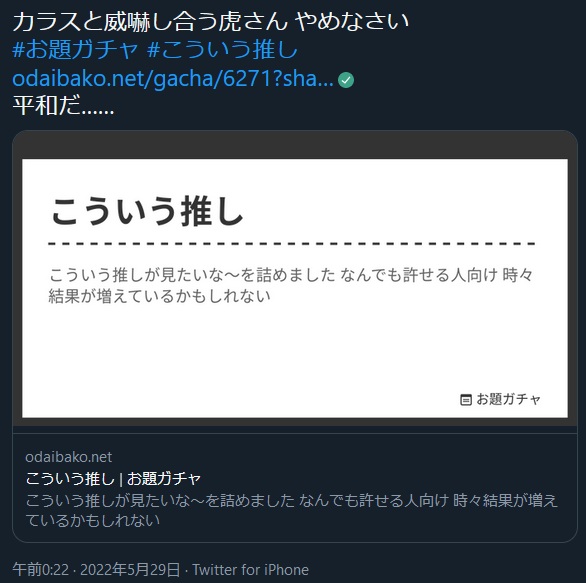Open the Twitter for iPhone source label

250,570
